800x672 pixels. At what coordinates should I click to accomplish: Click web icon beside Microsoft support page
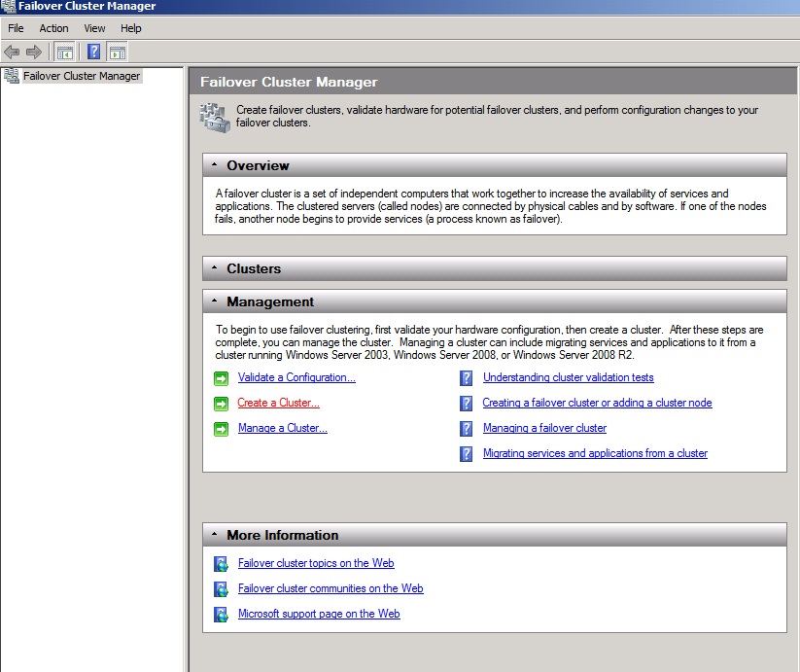coord(221,615)
